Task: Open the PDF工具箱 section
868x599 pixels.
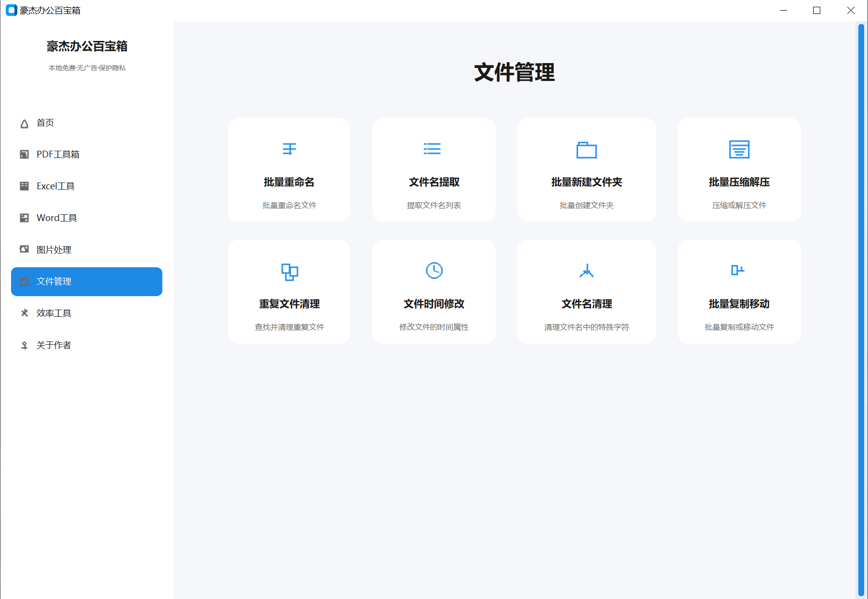Action: tap(87, 155)
